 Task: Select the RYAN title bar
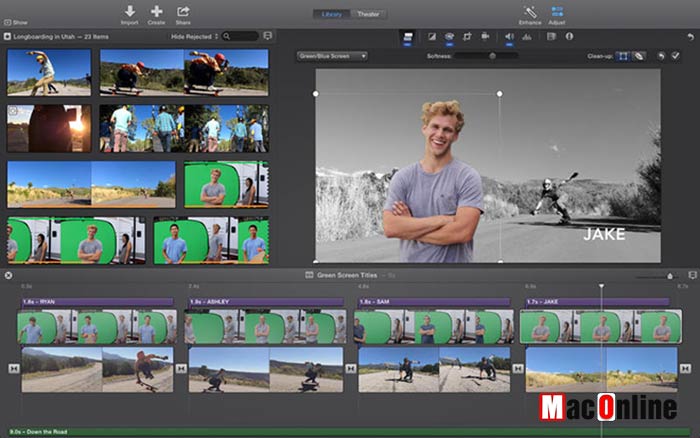coord(97,302)
